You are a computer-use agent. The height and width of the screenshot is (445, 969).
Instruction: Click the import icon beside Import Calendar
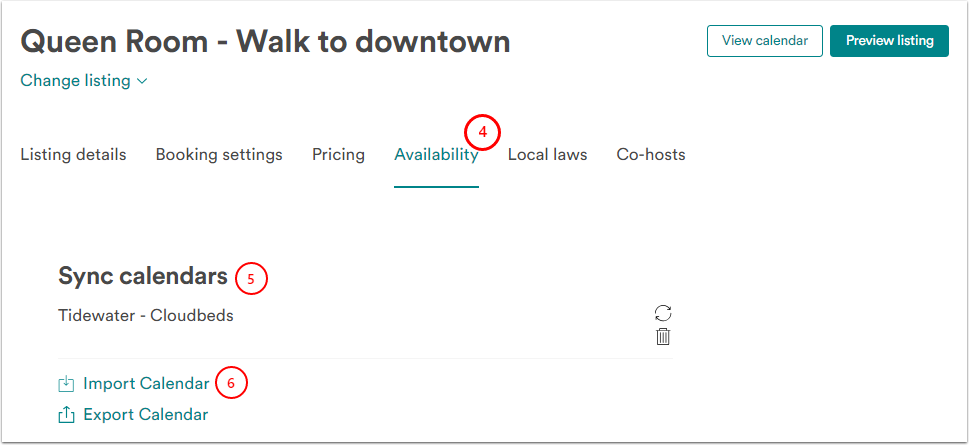[x=67, y=384]
